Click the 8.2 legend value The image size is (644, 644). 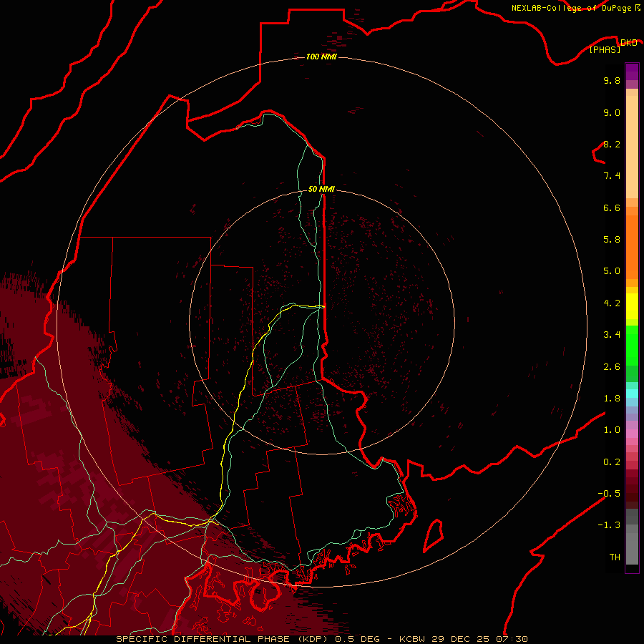coord(612,144)
